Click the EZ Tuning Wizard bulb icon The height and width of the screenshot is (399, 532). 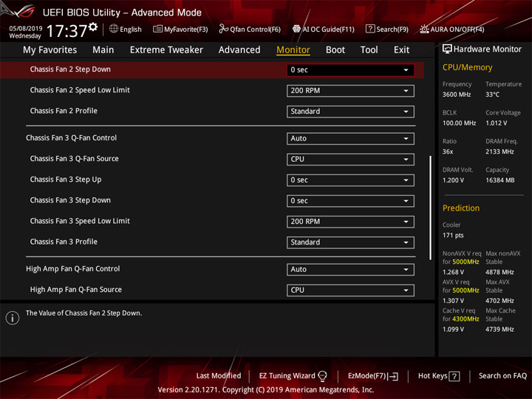pos(322,376)
